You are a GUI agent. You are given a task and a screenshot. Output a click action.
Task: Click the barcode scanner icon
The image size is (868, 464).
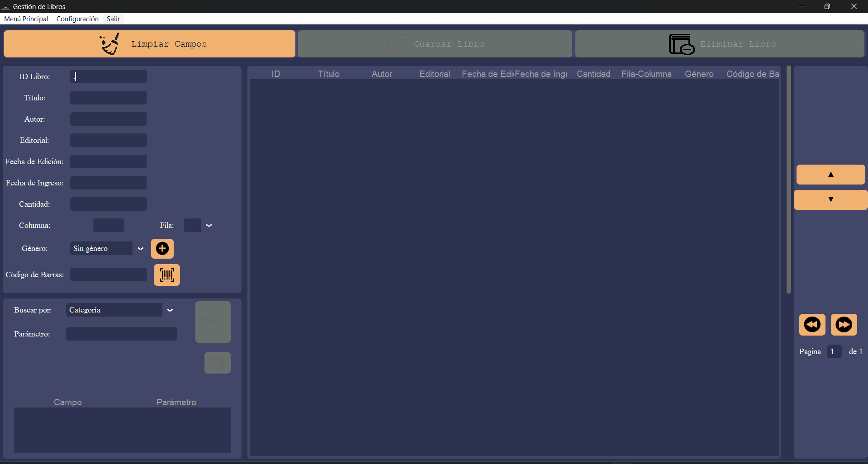tap(167, 275)
